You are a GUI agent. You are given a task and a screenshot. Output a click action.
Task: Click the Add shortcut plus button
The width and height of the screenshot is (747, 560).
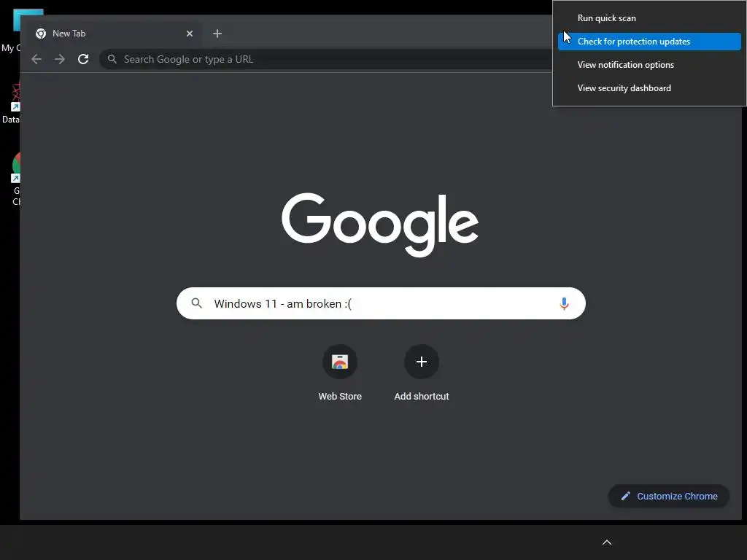click(x=422, y=362)
